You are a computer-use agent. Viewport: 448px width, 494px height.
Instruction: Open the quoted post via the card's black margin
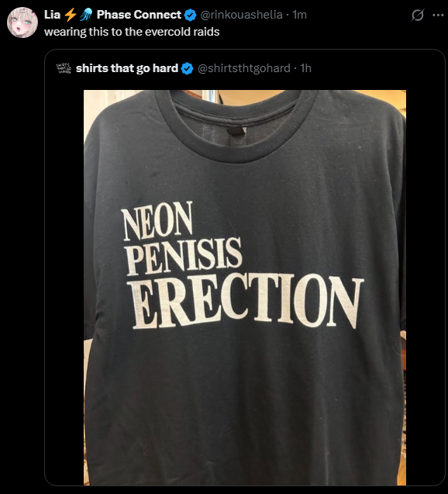point(64,284)
